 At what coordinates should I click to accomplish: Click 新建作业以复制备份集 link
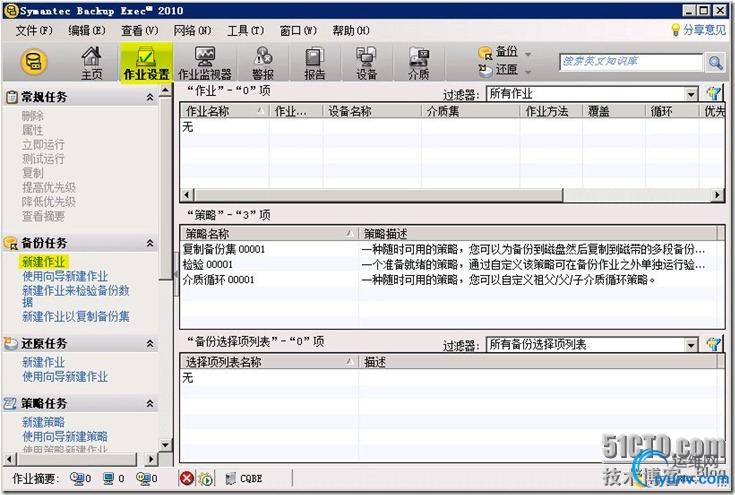pyautogui.click(x=75, y=316)
